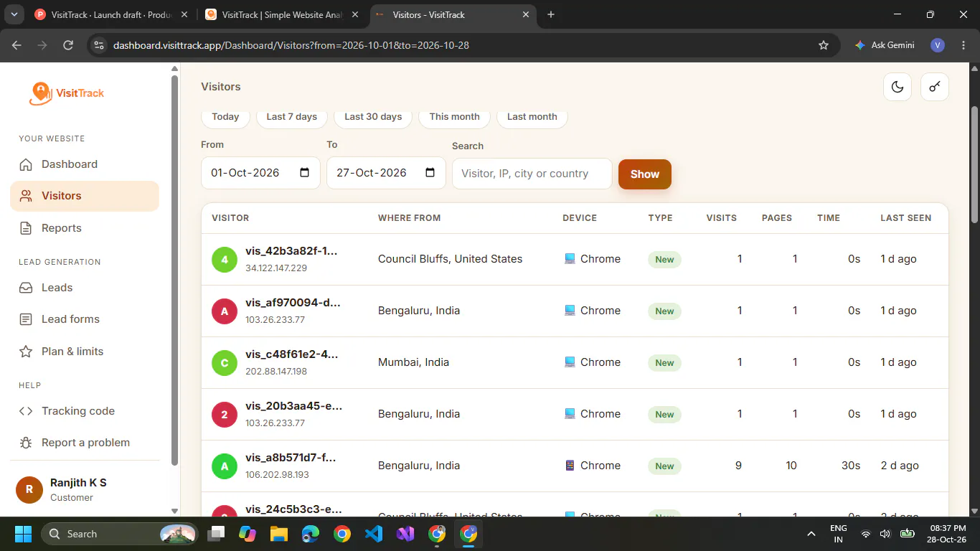This screenshot has width=980, height=551.
Task: Open Lead forms in the sidebar
Action: pos(85,319)
